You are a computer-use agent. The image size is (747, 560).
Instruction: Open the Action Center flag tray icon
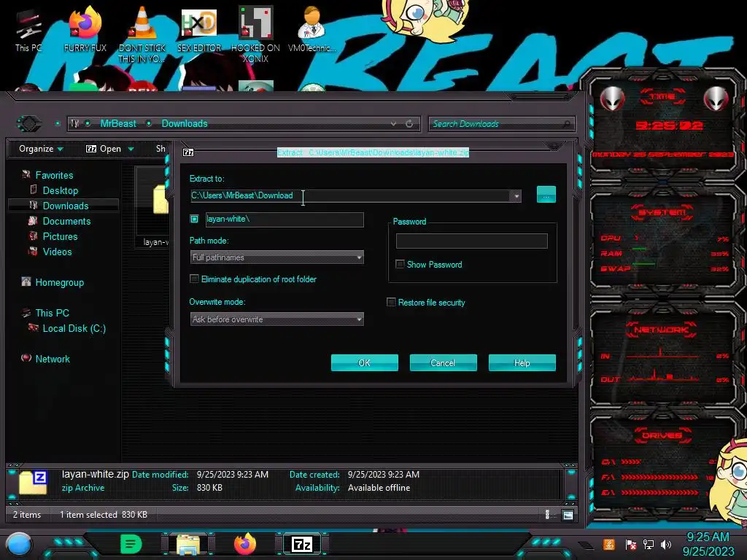(x=631, y=545)
